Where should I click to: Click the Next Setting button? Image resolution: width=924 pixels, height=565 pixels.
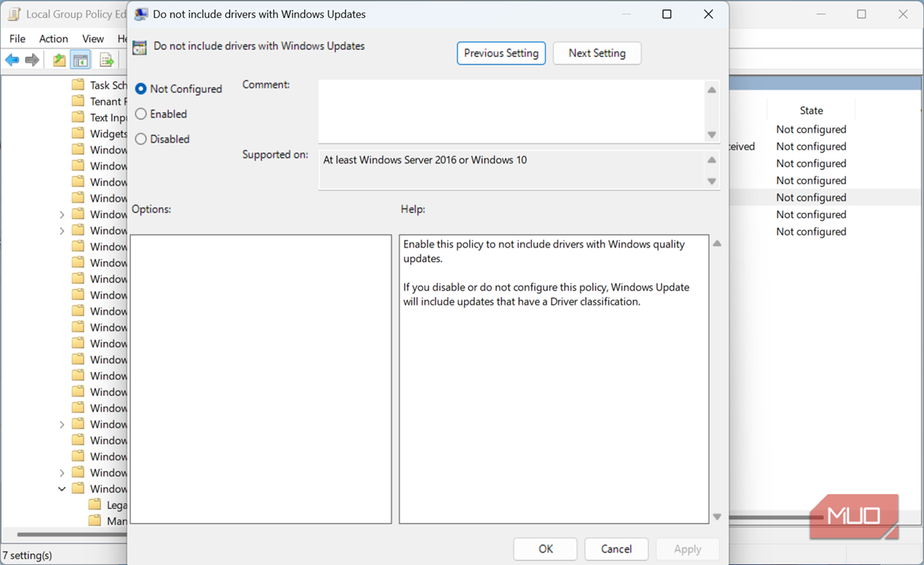tap(597, 53)
